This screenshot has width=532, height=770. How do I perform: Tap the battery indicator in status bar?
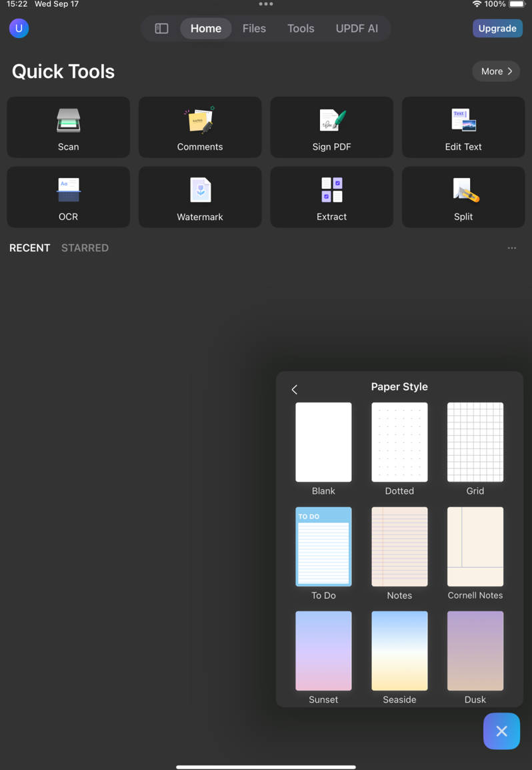pyautogui.click(x=517, y=4)
